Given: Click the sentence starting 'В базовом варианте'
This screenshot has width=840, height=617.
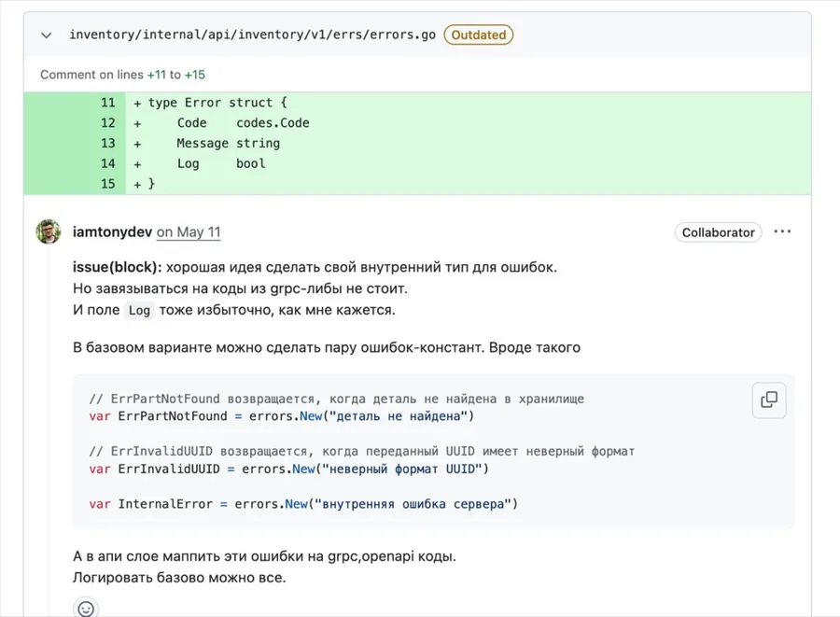Looking at the screenshot, I should pos(327,347).
